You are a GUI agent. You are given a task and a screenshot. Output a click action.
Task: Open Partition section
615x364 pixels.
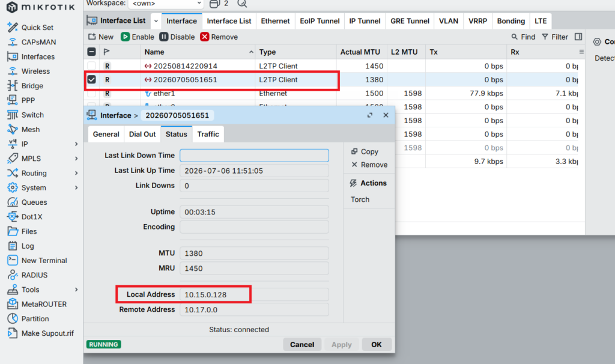[x=28, y=318]
